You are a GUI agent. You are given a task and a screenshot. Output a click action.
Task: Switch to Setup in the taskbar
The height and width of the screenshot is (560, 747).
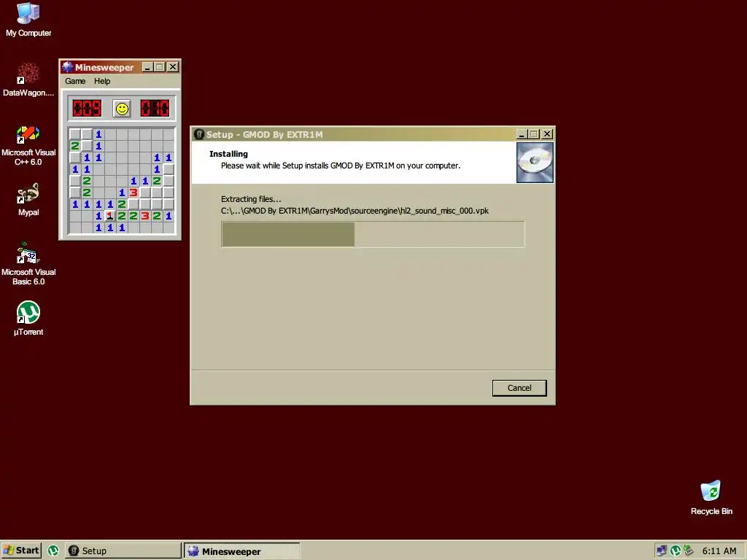[123, 551]
